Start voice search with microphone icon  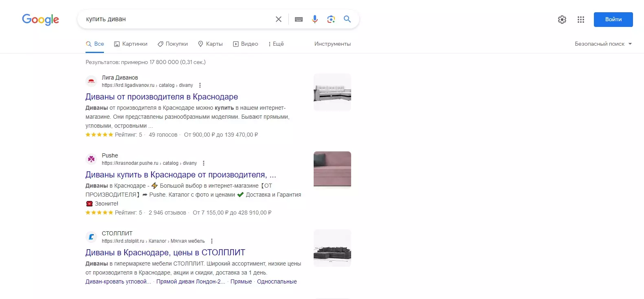click(x=315, y=19)
